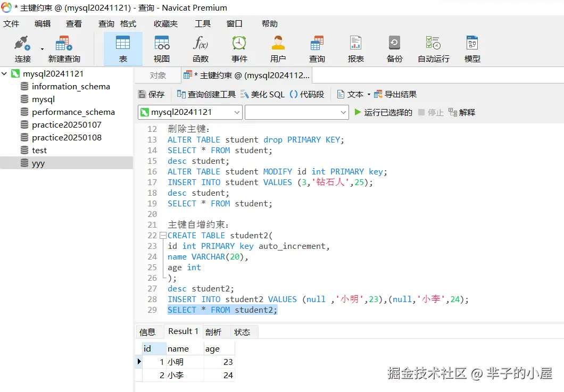Image resolution: width=564 pixels, height=392 pixels.
Task: Click the 运行已选择的 run selected button
Action: coord(384,113)
